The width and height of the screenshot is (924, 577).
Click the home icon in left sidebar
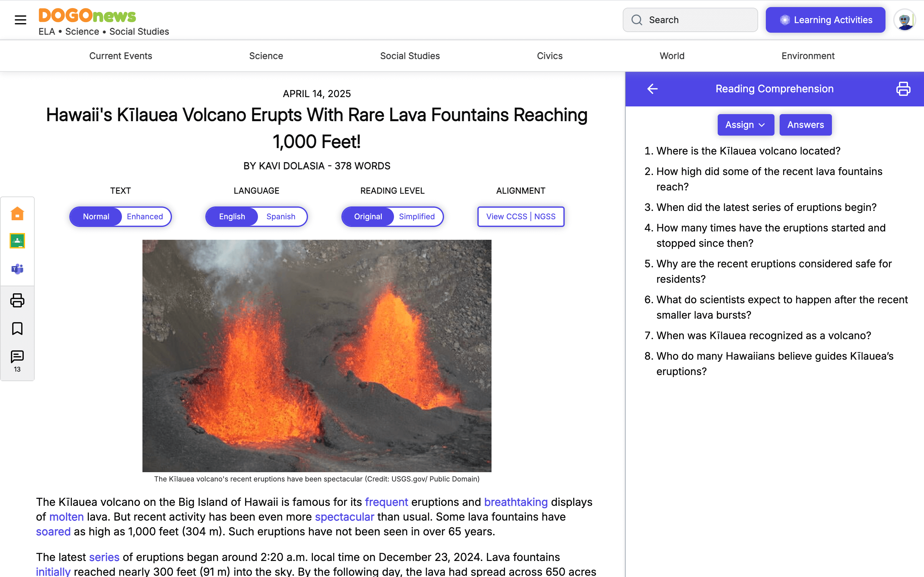[17, 213]
